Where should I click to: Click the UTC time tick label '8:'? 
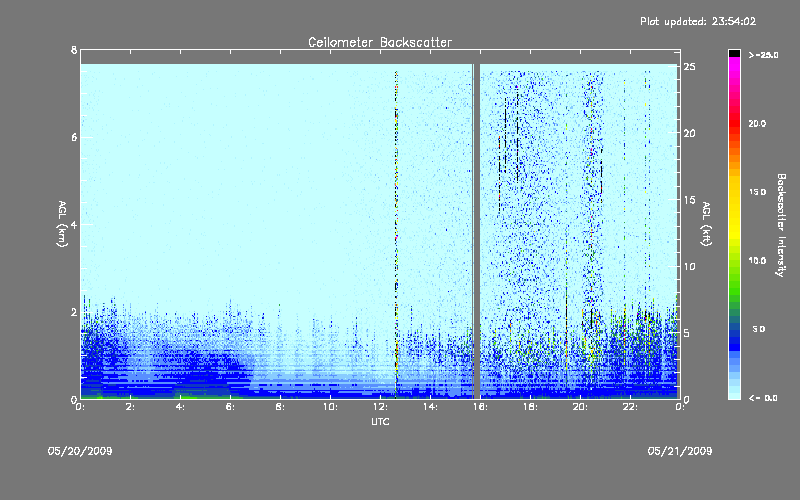coord(281,407)
